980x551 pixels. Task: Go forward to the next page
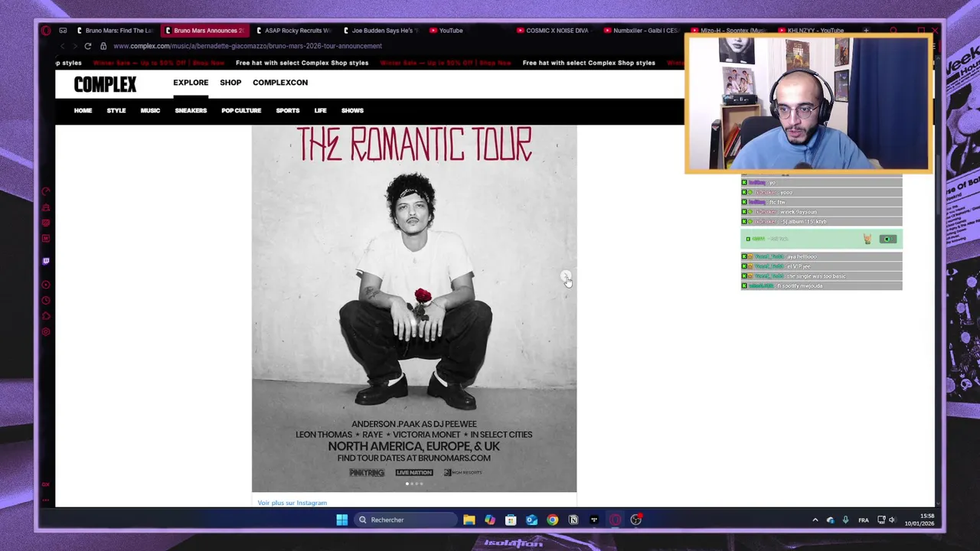(x=74, y=46)
